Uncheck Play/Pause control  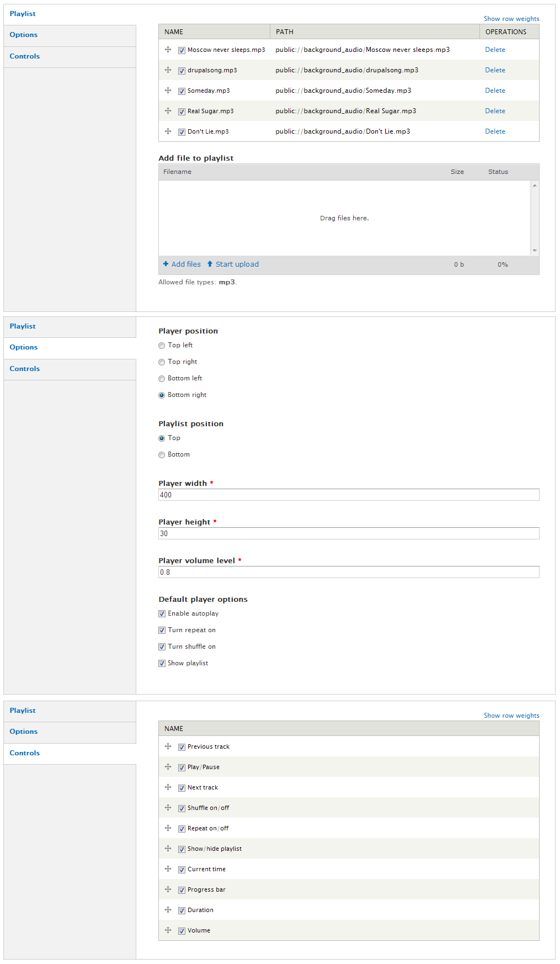[x=182, y=767]
